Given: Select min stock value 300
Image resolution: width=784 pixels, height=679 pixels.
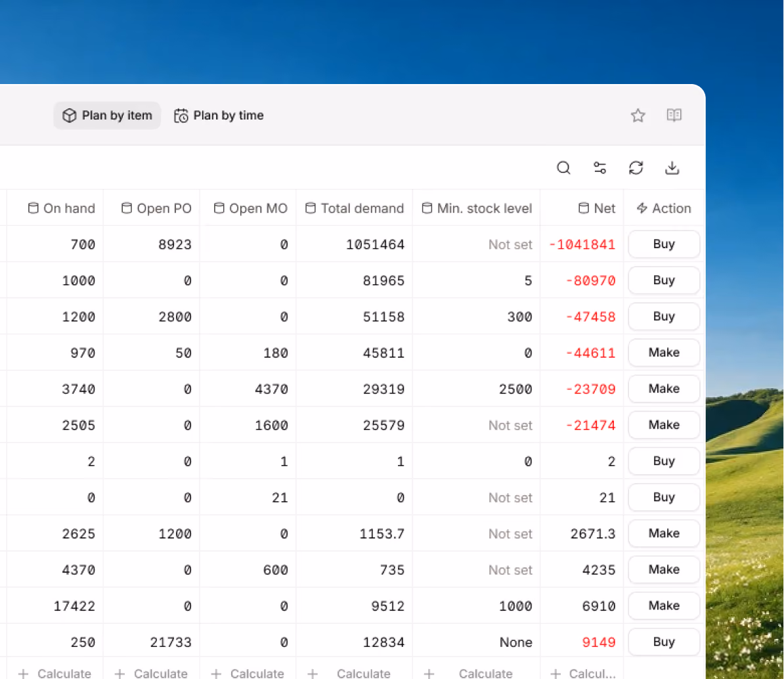Looking at the screenshot, I should pos(519,317).
